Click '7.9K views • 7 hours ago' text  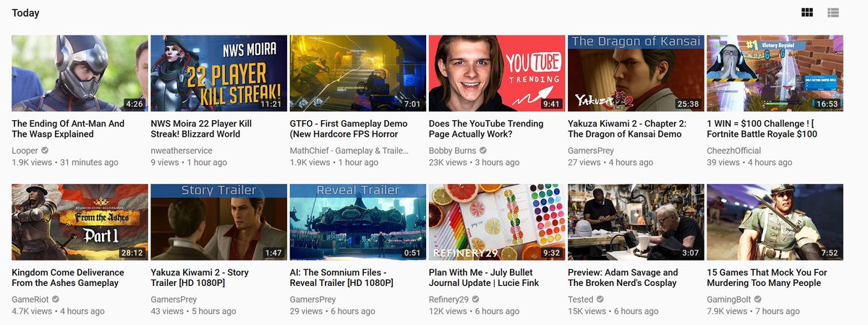pos(753,312)
